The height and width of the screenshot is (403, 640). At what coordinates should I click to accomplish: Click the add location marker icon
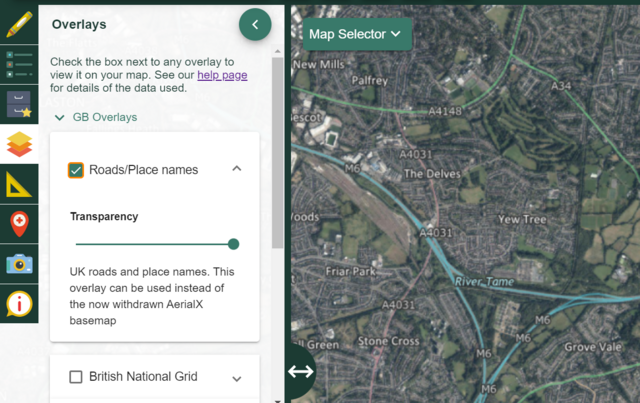(x=19, y=223)
